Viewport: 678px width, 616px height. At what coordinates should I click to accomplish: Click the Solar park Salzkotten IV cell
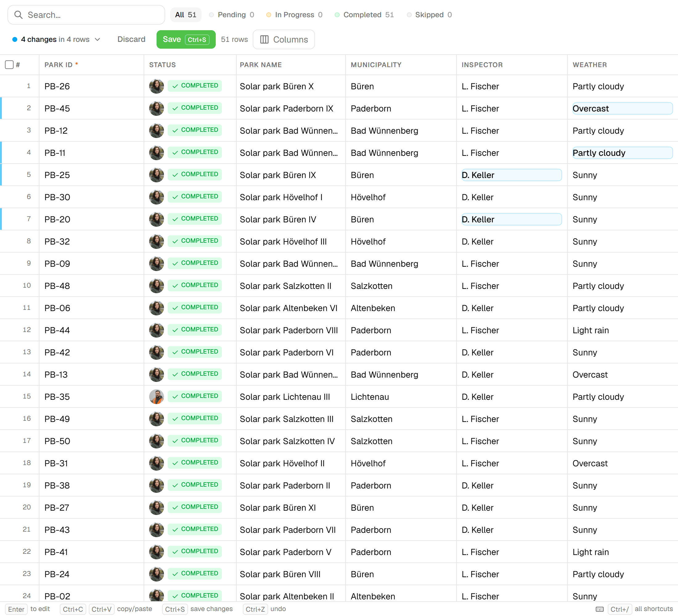(x=291, y=441)
